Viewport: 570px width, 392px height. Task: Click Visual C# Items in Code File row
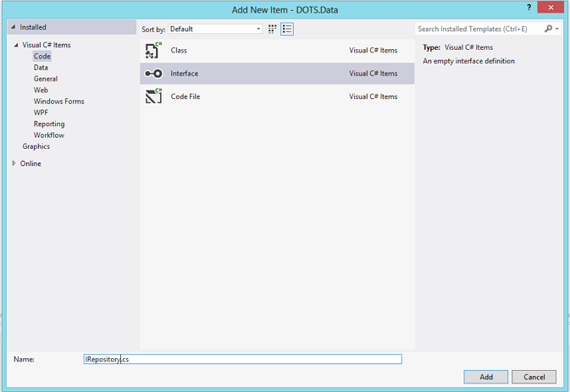(x=374, y=97)
